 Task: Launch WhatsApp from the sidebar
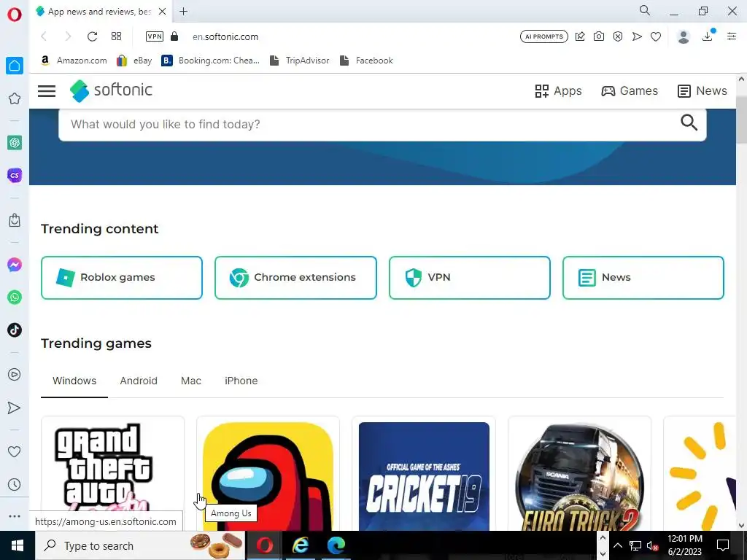(15, 297)
